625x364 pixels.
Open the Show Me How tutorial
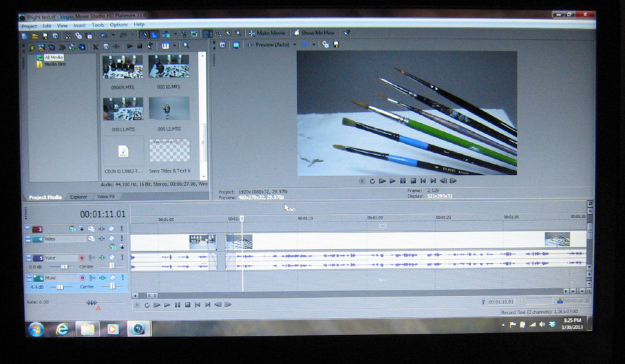pos(314,32)
